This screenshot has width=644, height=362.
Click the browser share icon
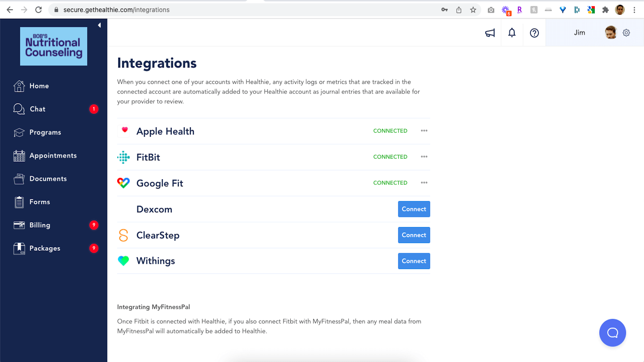(459, 10)
